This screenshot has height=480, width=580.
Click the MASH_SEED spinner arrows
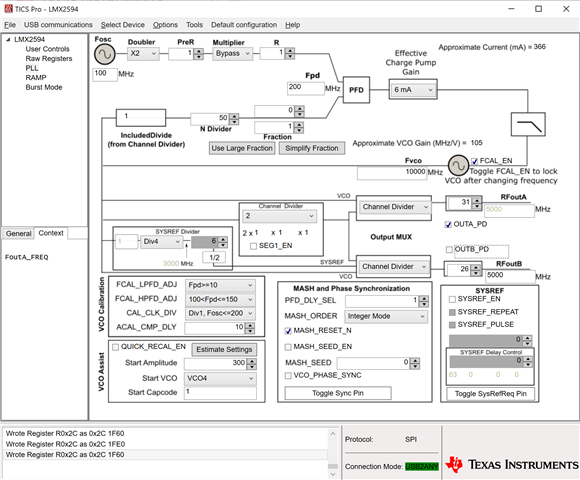click(415, 364)
